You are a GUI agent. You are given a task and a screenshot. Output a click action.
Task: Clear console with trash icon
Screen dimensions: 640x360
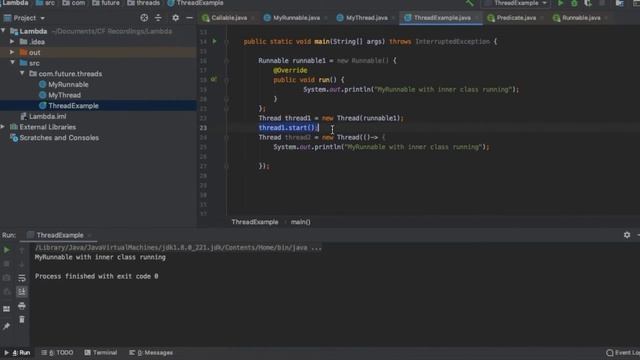[x=22, y=320]
